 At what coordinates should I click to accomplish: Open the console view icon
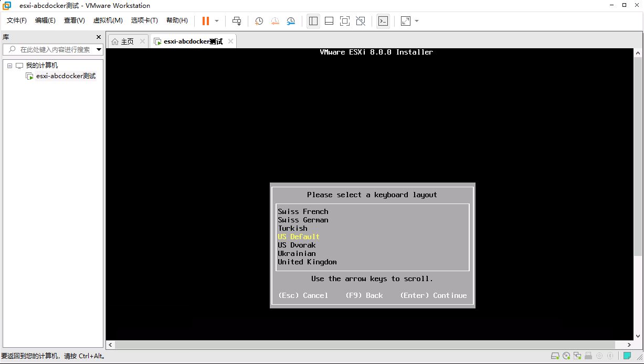coord(383,21)
